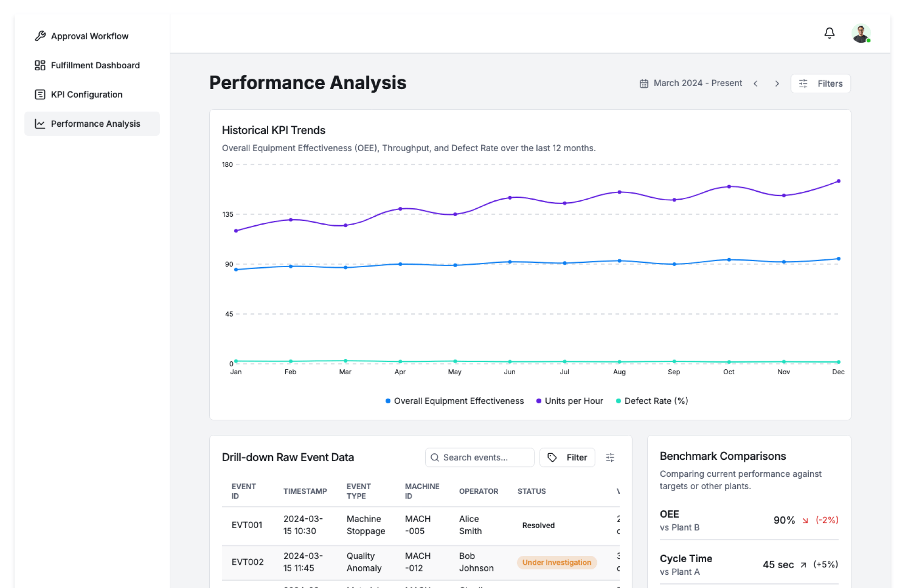Screen dimensions: 905x588
Task: Open the March 2024 - Present date range
Action: pyautogui.click(x=697, y=83)
